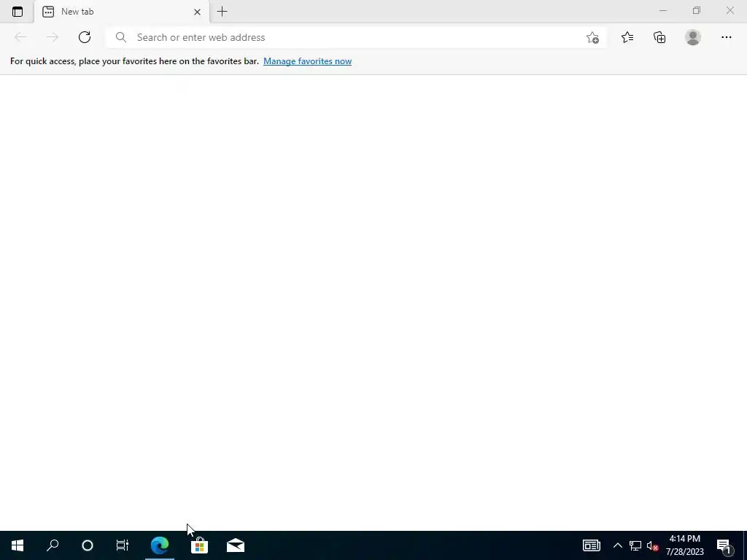The height and width of the screenshot is (560, 747).
Task: Open Cortana from the taskbar
Action: tap(88, 545)
